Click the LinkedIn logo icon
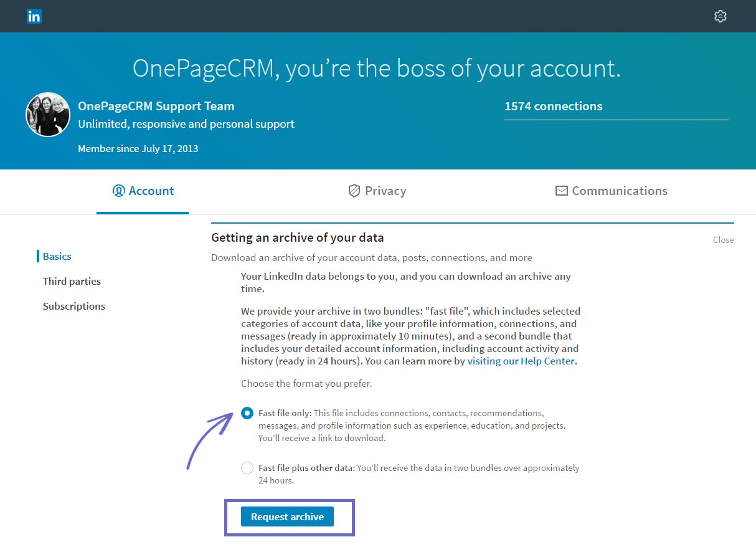 click(x=34, y=16)
